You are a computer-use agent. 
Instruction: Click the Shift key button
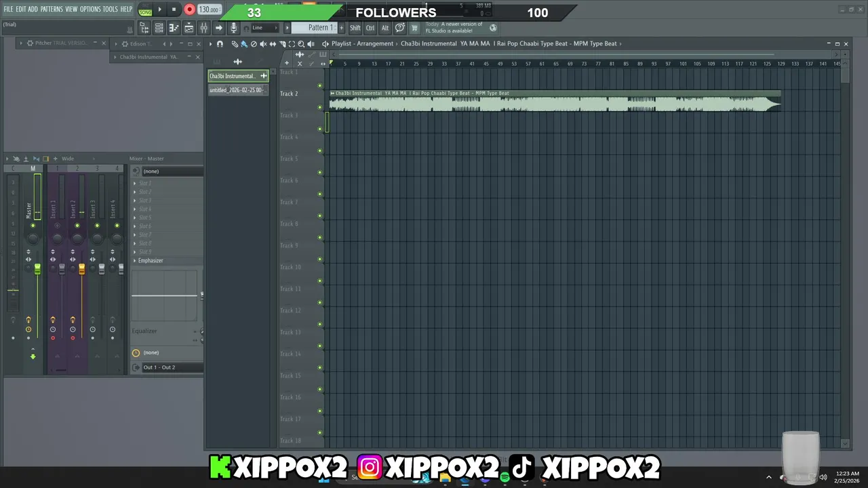(355, 28)
